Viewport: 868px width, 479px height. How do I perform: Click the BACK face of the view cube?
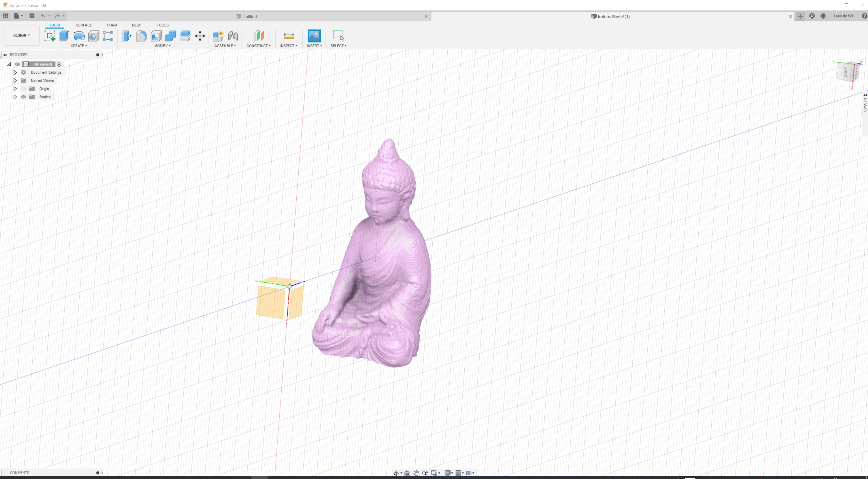click(x=845, y=72)
